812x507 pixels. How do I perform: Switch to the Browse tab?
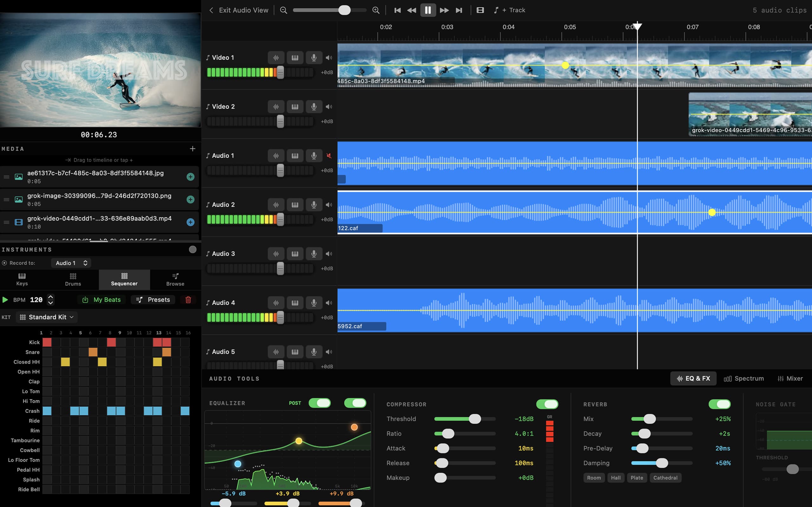(175, 279)
